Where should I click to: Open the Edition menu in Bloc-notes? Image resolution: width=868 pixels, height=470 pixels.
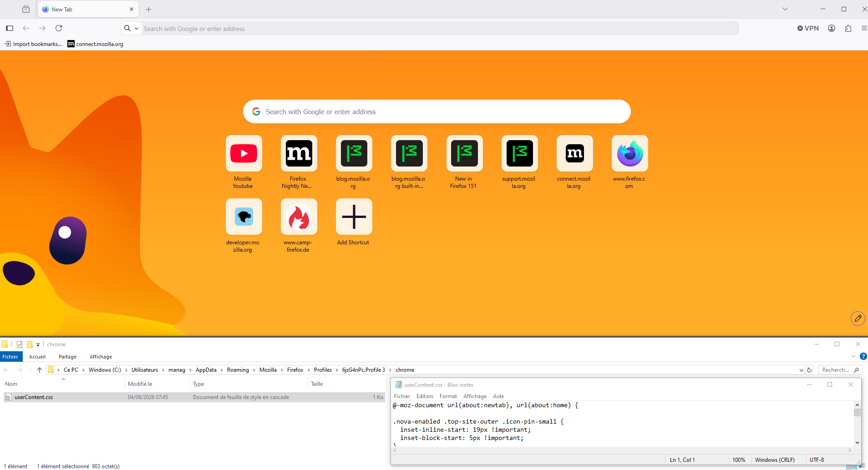coord(425,396)
